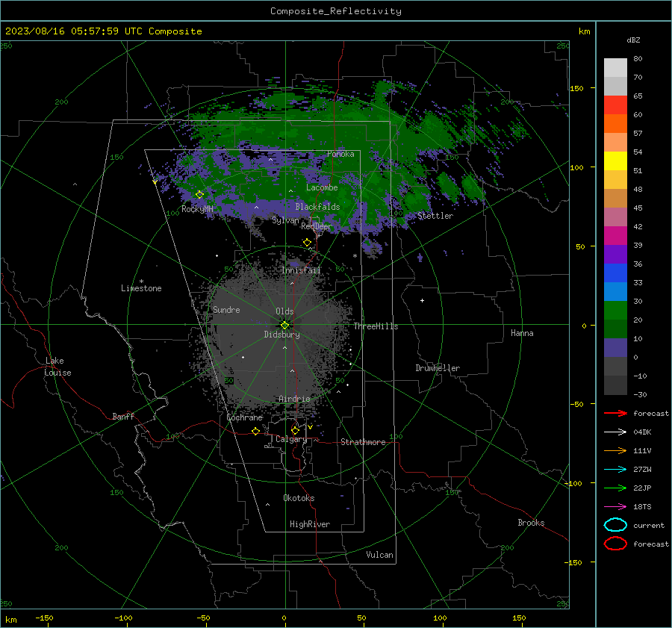Screen dimensions: 672x628
Task: Click the Okotoks town label
Action: click(299, 498)
